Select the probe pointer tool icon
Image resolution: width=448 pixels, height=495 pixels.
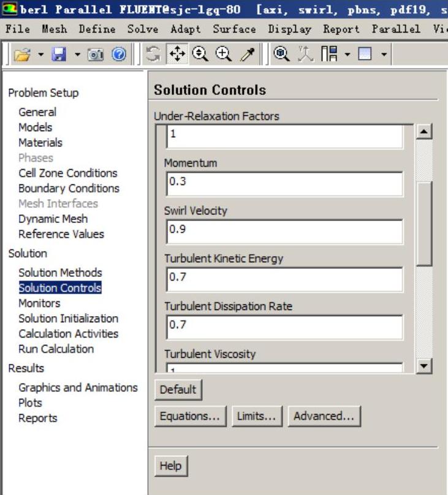point(248,54)
